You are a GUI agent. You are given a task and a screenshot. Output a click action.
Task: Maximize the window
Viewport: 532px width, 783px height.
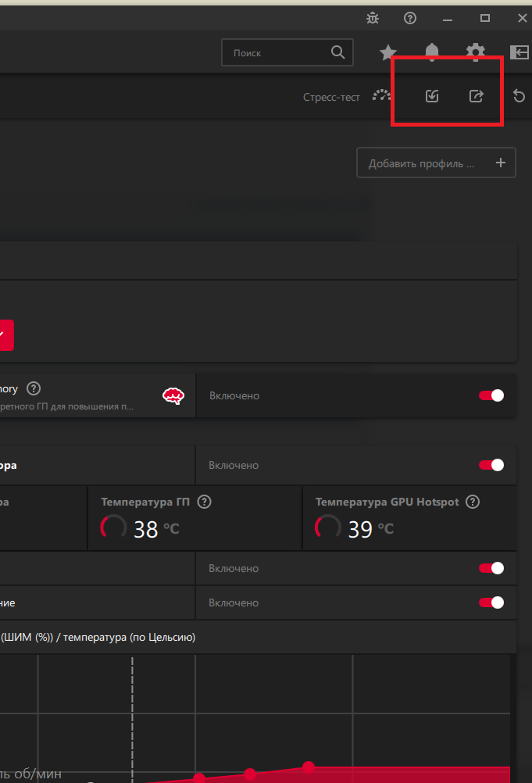pos(484,19)
